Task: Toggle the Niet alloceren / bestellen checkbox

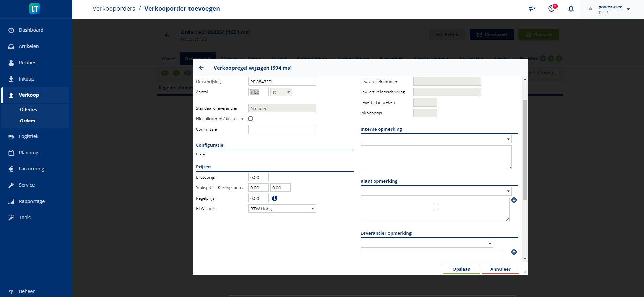Action: [x=251, y=119]
